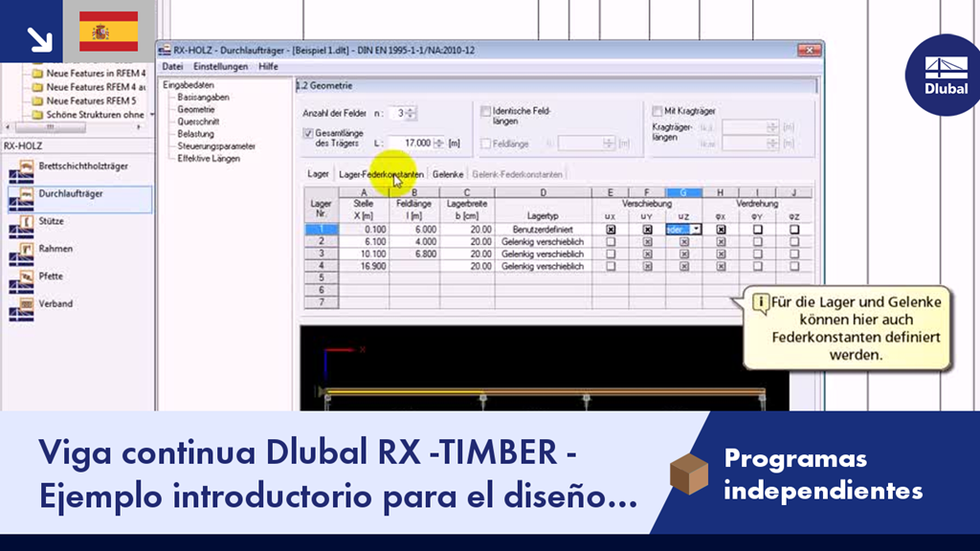The image size is (980, 551).
Task: Enable Mit Kragträger checkbox
Action: [x=657, y=111]
